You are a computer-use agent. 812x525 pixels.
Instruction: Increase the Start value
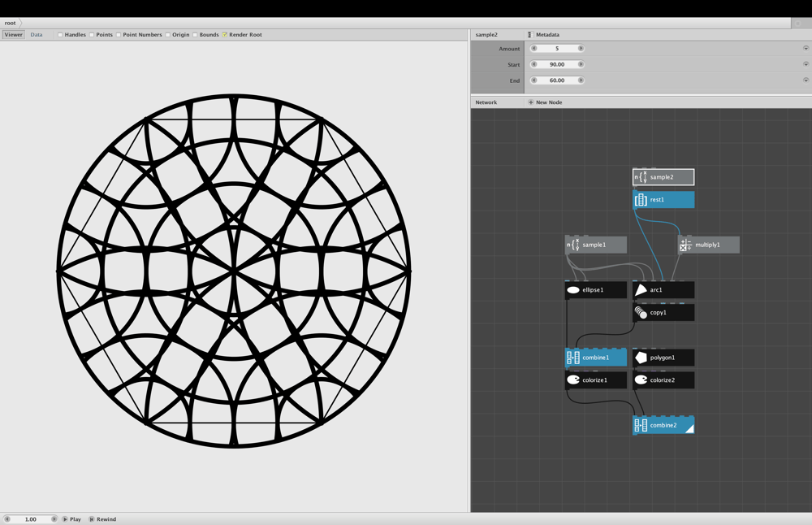pos(581,64)
